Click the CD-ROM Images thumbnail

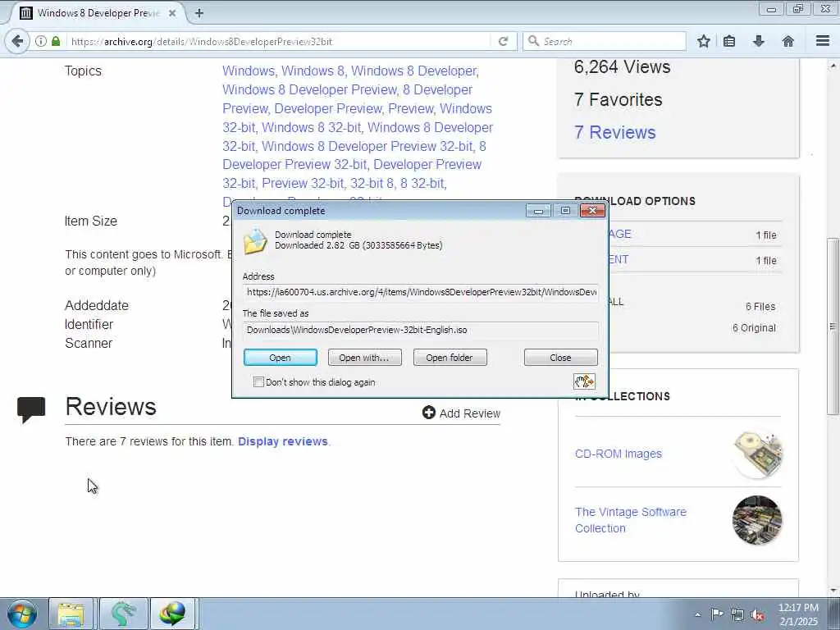(x=757, y=454)
